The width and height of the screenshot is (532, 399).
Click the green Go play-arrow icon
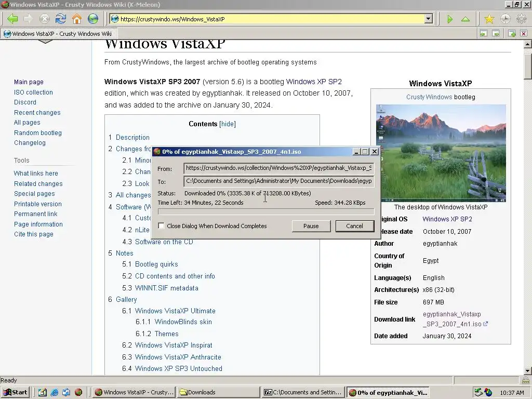(450, 19)
